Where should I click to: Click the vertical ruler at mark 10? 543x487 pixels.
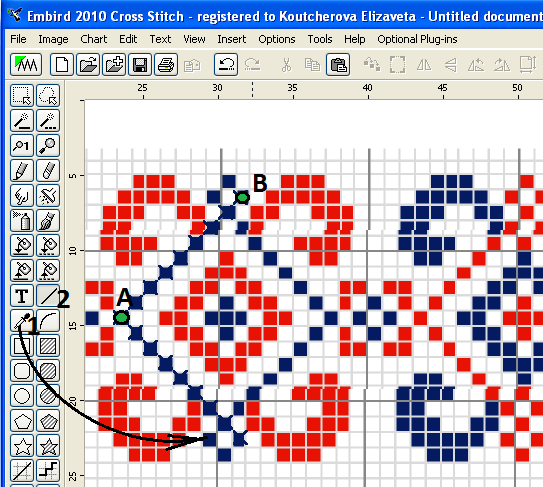(72, 250)
